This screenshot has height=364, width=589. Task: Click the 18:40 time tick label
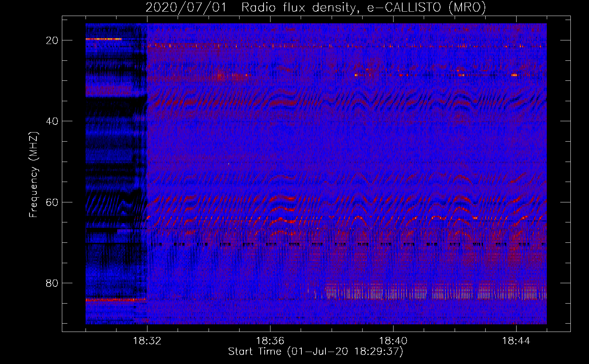[x=393, y=341]
